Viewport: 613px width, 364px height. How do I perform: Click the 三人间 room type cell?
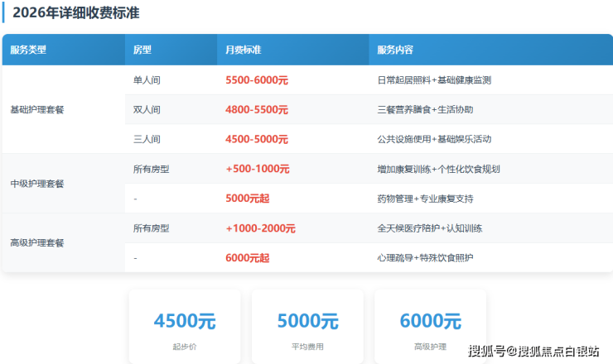[147, 139]
